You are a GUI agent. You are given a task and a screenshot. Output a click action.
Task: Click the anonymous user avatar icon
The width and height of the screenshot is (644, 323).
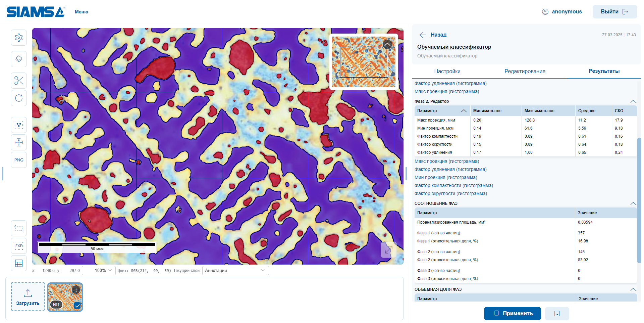click(x=545, y=12)
